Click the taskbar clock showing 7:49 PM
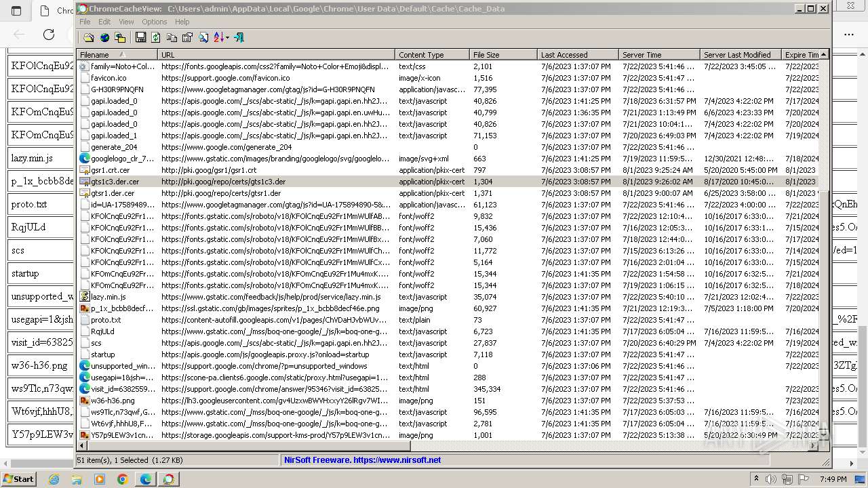Viewport: 868px width, 488px height. [833, 479]
